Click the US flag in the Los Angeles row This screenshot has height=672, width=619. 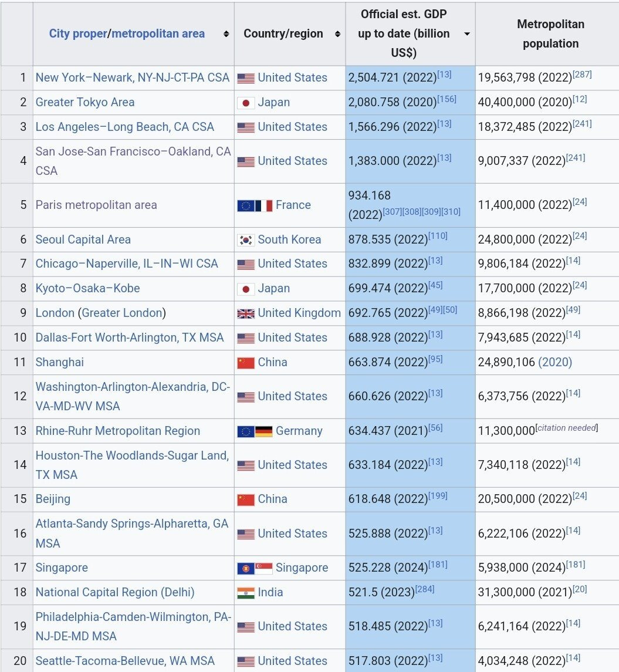pyautogui.click(x=246, y=127)
